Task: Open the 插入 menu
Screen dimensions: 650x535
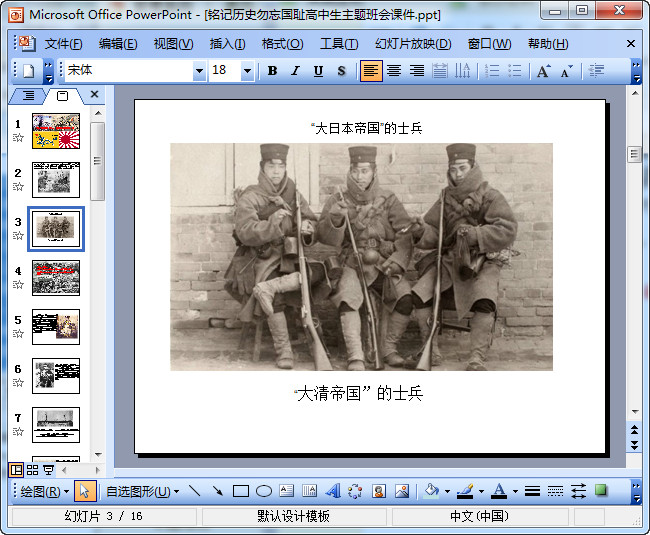Action: click(227, 44)
